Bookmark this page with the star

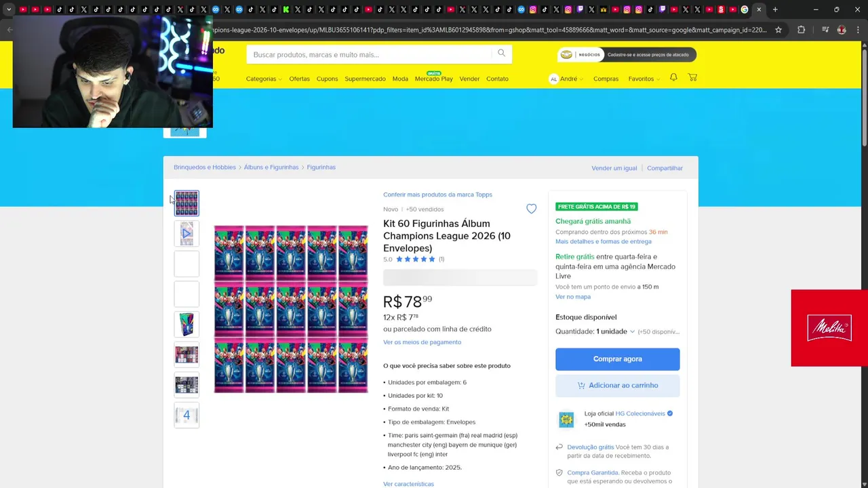[x=778, y=30]
